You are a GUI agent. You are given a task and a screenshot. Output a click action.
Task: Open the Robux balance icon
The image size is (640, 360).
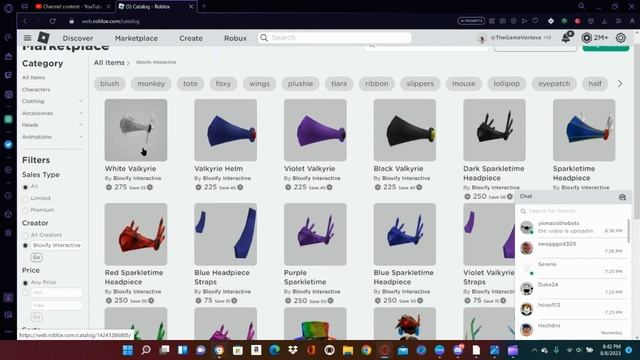[587, 38]
